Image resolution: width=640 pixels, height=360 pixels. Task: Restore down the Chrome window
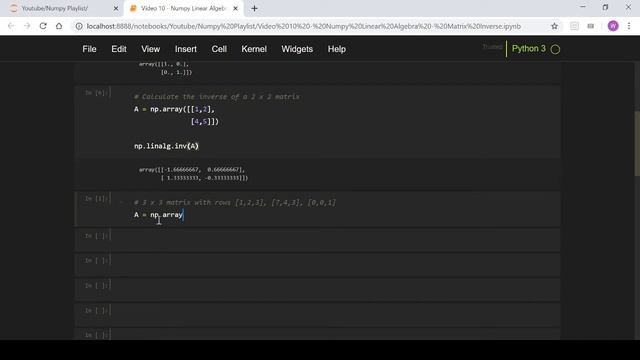pos(605,7)
